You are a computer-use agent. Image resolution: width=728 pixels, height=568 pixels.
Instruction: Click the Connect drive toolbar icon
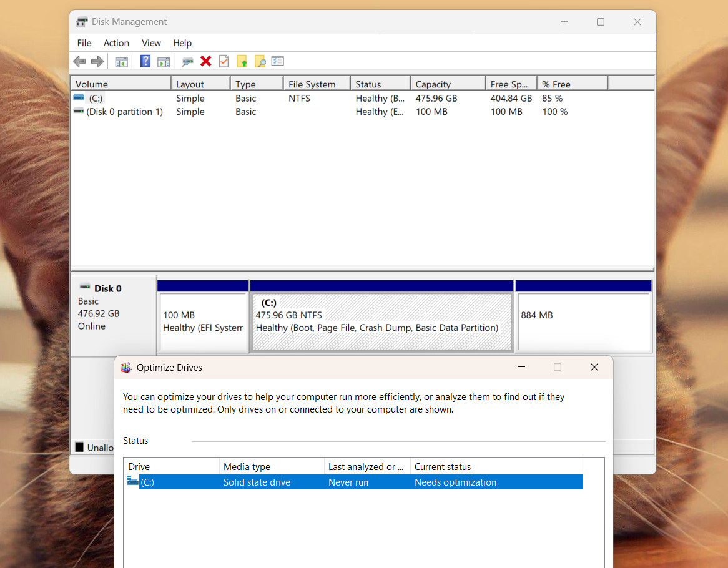pos(187,61)
